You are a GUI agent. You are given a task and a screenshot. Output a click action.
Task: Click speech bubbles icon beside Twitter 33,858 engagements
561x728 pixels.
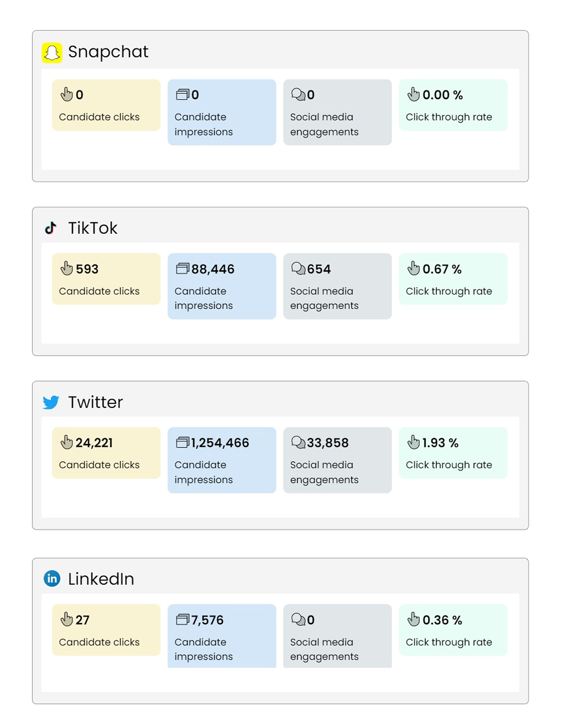tap(298, 442)
